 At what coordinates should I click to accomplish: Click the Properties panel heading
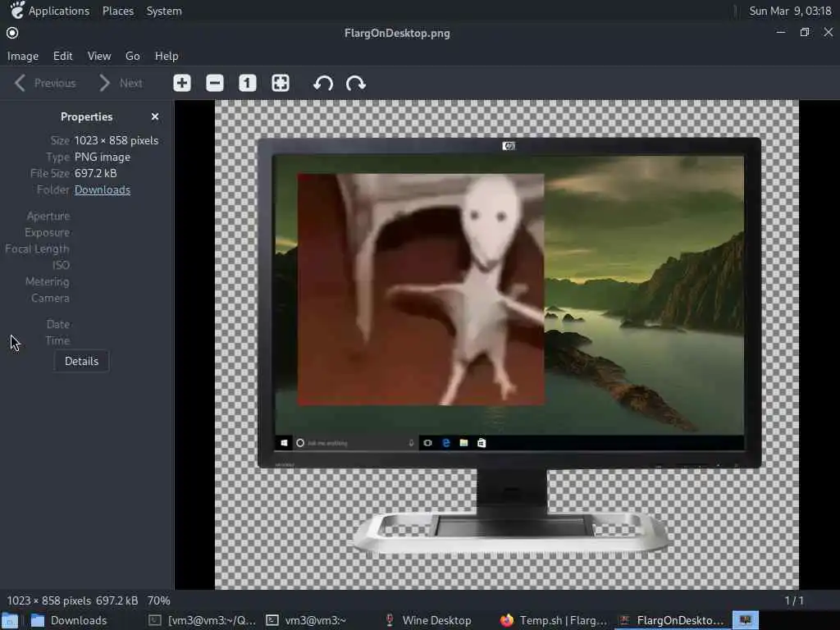(86, 116)
